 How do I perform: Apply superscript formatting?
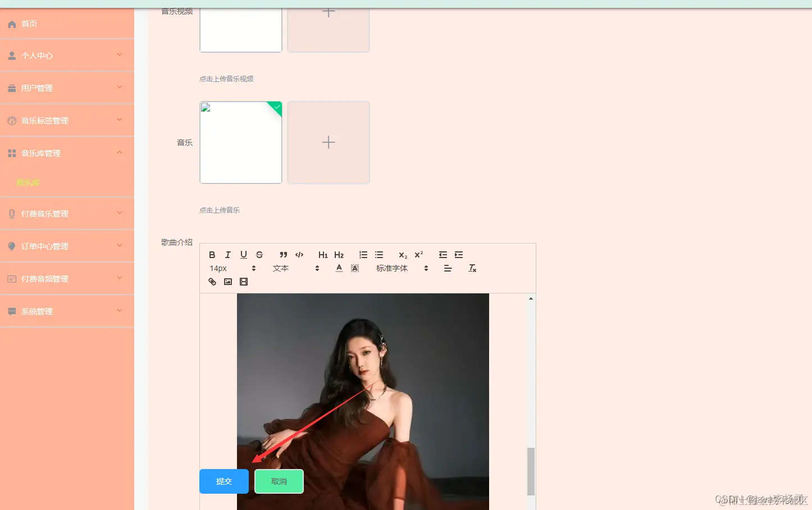pos(419,255)
